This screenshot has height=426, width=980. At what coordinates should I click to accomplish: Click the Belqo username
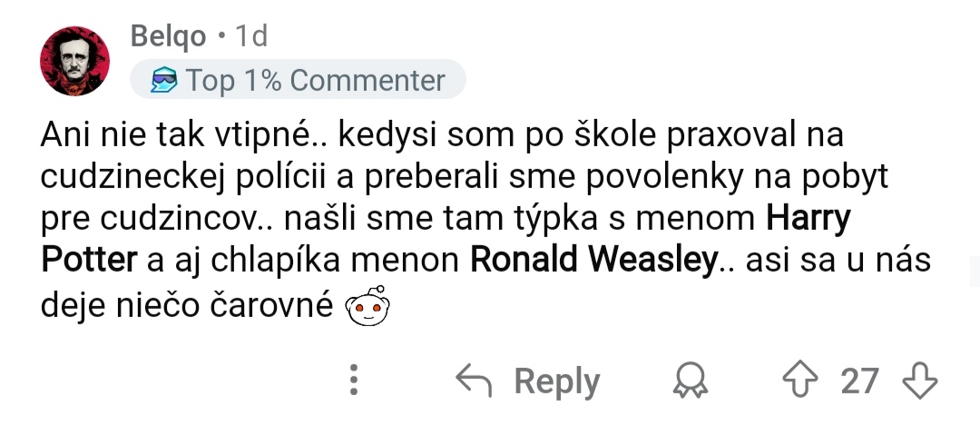[x=169, y=35]
